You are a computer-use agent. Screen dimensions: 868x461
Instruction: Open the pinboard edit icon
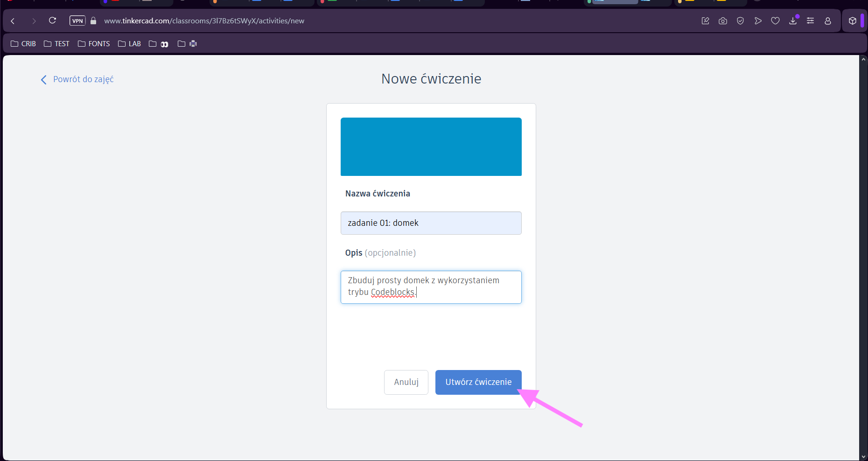click(x=705, y=21)
